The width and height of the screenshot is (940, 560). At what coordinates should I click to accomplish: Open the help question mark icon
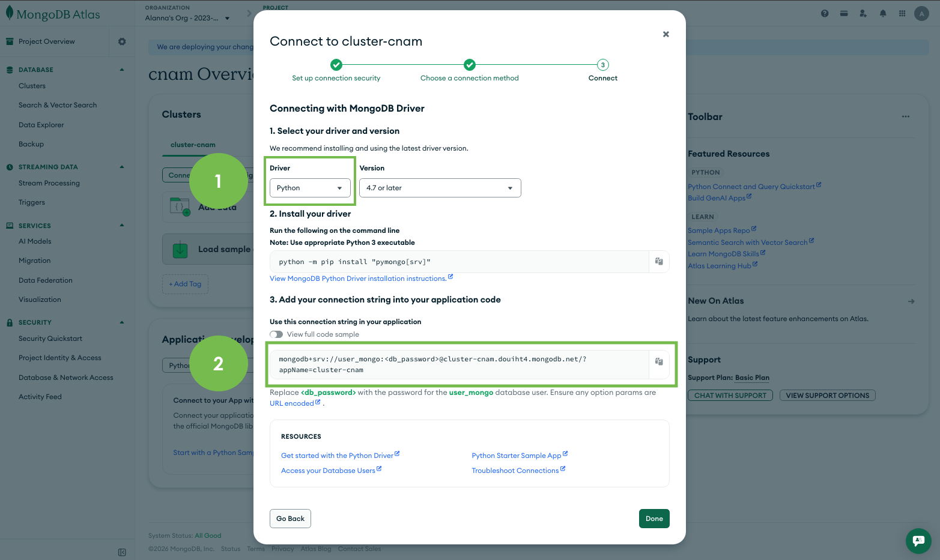pyautogui.click(x=825, y=13)
